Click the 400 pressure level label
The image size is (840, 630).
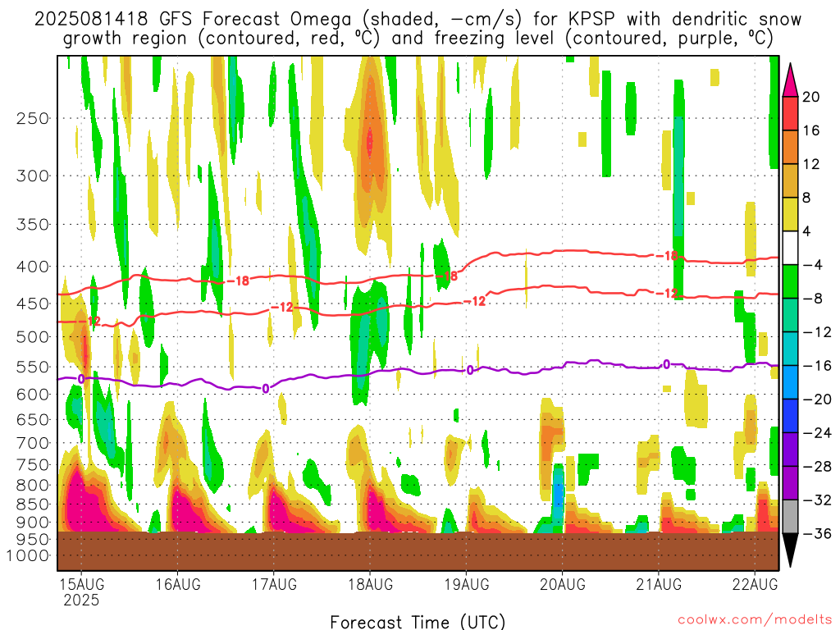point(33,267)
